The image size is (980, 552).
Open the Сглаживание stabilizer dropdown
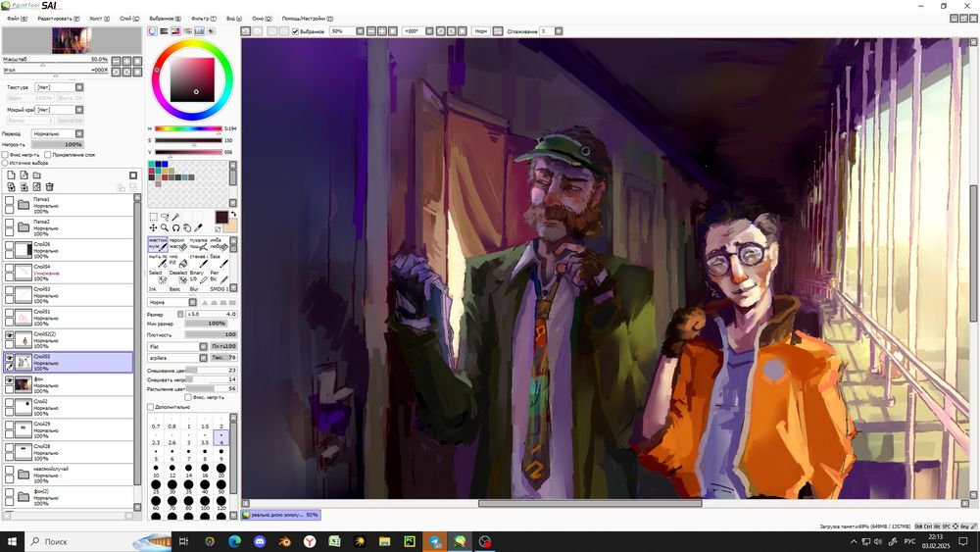[559, 31]
